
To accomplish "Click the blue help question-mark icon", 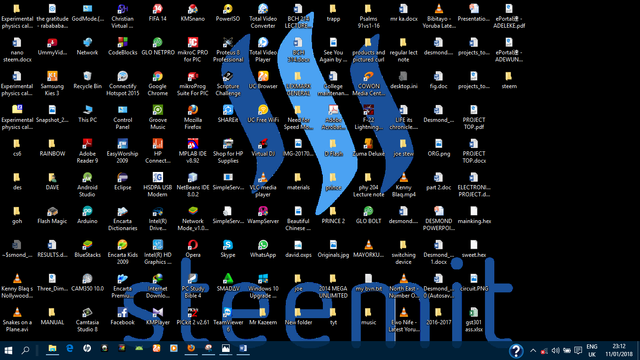I will pyautogui.click(x=516, y=351).
